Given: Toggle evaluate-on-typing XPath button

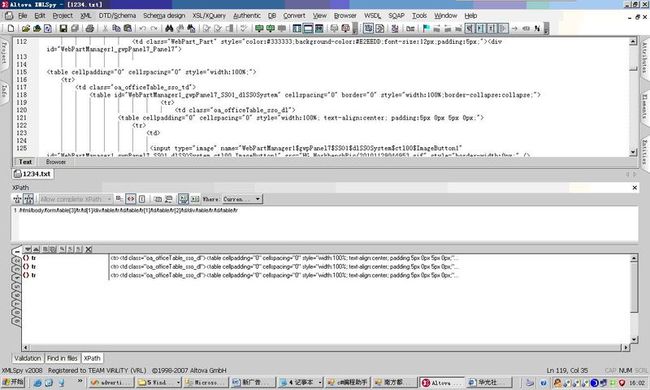Looking at the screenshot, I should [183, 199].
